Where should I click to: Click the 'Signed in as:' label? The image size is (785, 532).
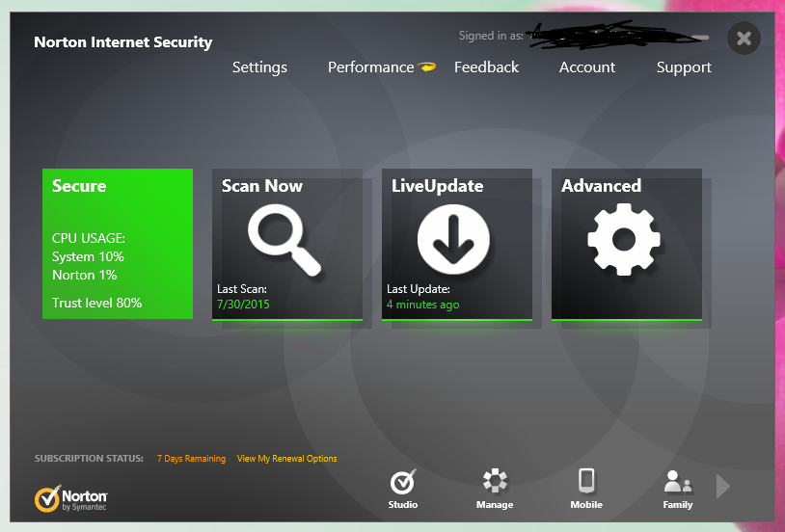(x=491, y=36)
